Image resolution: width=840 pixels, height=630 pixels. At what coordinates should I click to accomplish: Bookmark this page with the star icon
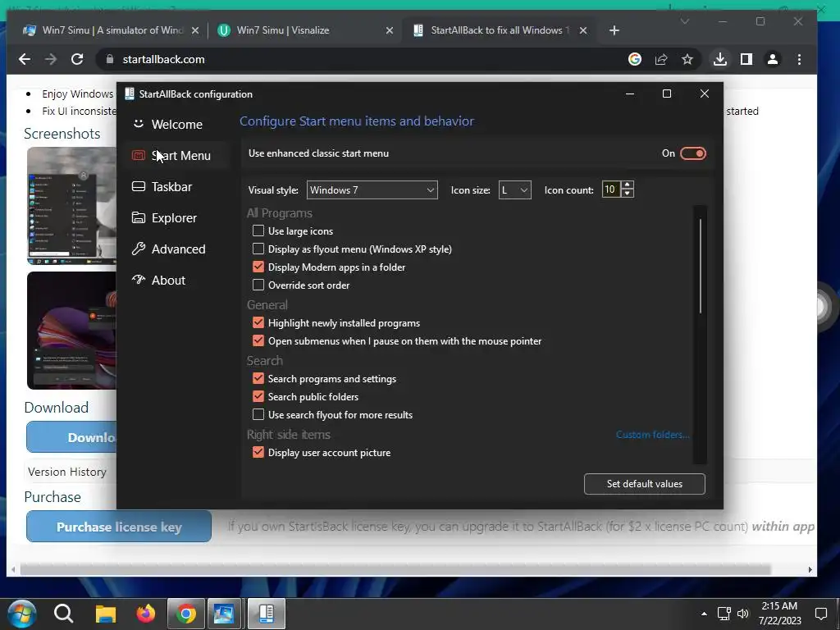[687, 59]
